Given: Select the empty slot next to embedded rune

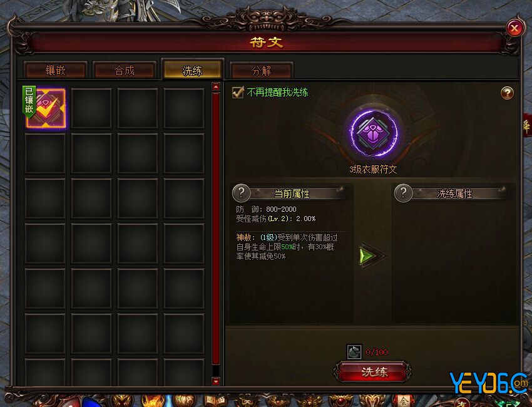Looking at the screenshot, I should click(91, 108).
